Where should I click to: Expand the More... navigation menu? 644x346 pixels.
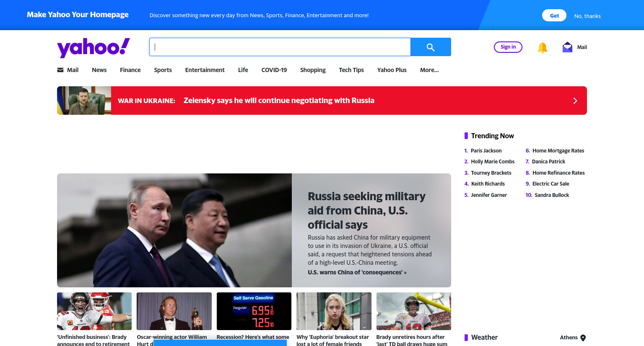[x=429, y=70]
